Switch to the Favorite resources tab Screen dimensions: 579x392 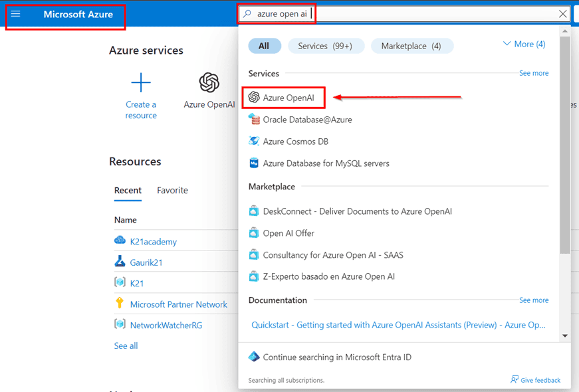click(172, 191)
